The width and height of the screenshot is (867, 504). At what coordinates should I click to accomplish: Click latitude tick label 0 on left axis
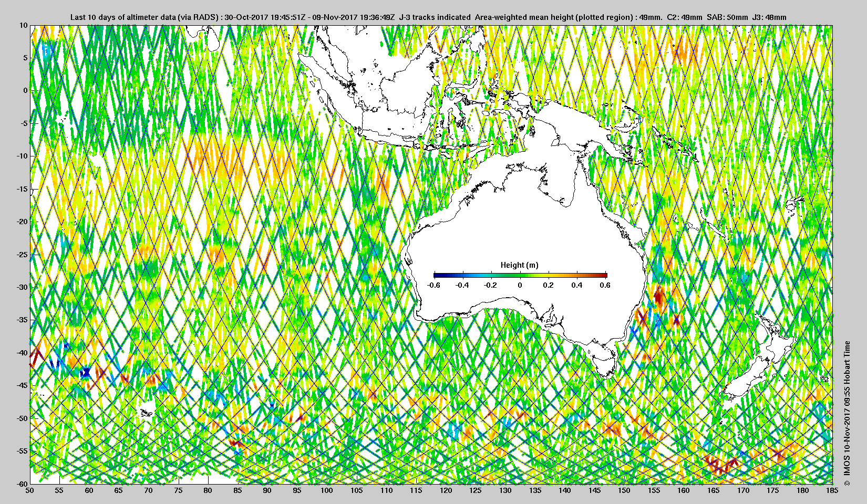pos(25,91)
